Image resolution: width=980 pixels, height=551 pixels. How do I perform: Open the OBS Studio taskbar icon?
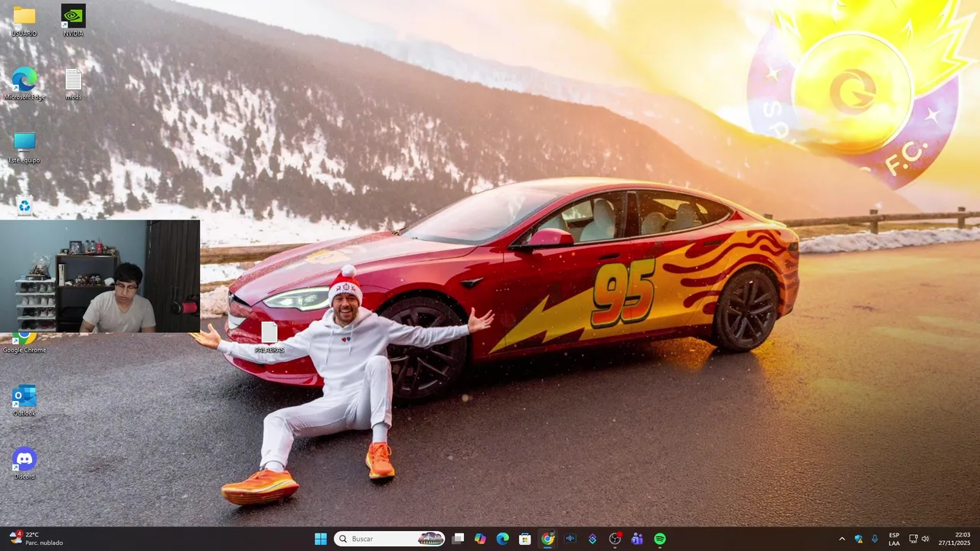click(x=615, y=539)
